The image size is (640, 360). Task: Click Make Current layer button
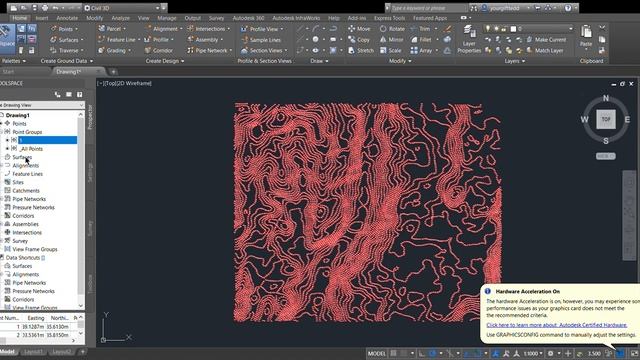[x=546, y=40]
